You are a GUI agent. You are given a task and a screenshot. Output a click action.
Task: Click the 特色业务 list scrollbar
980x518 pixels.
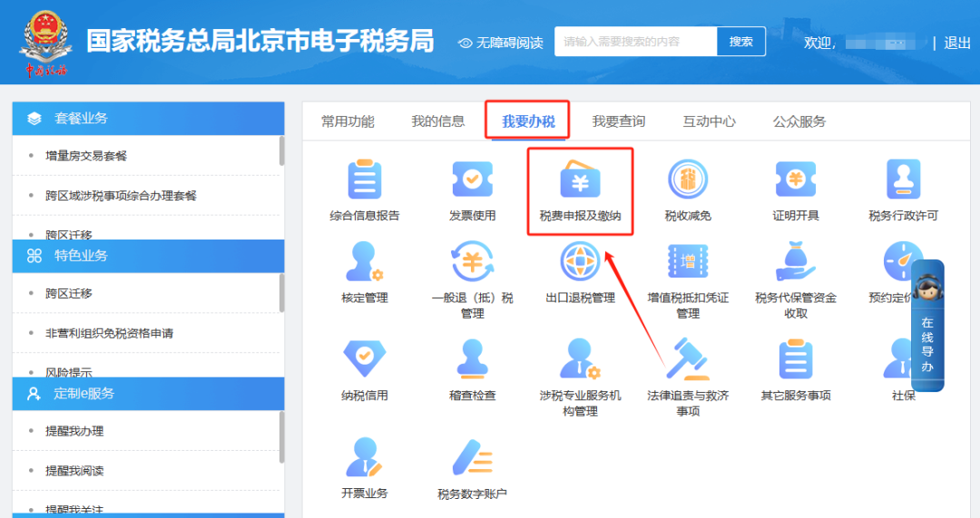(281, 292)
